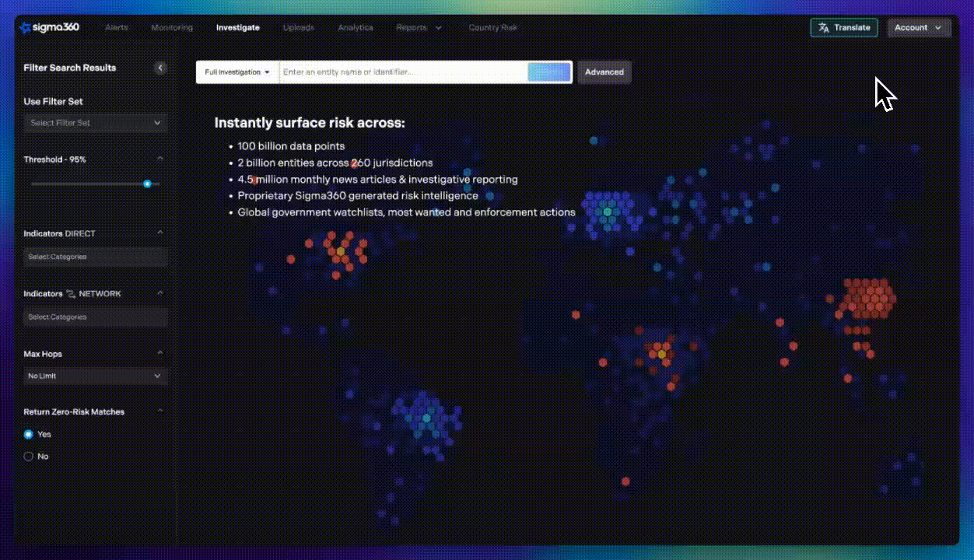This screenshot has height=560, width=974.
Task: Select Yes for Return Zero-Risk Matches
Action: (29, 435)
